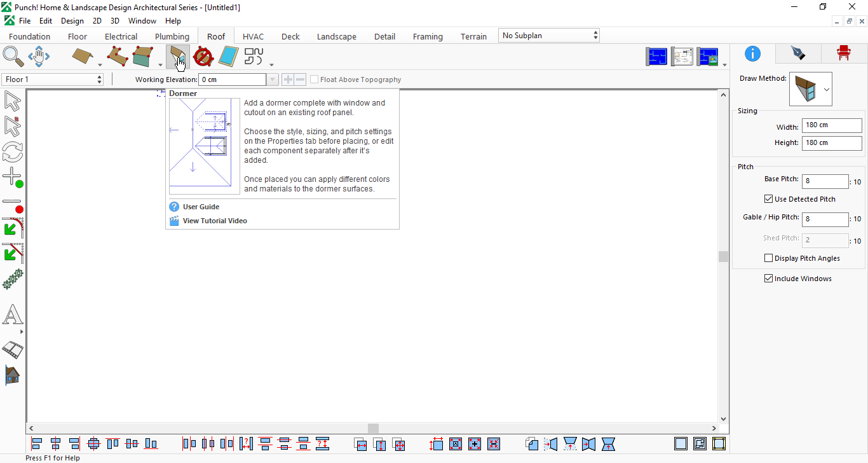868x463 pixels.
Task: Toggle Float Above Topography checkbox
Action: coord(315,79)
